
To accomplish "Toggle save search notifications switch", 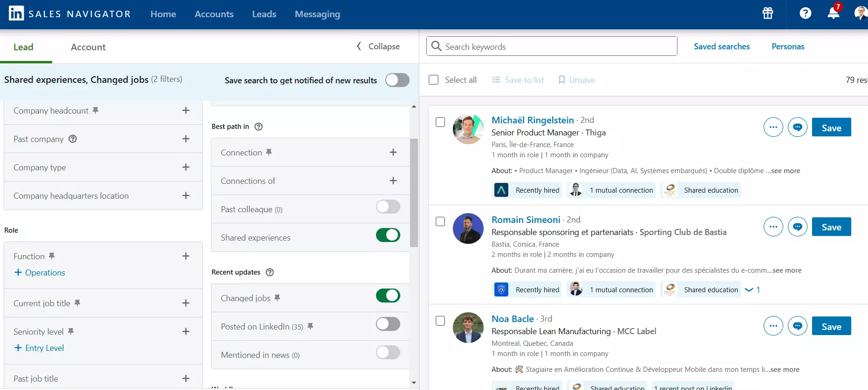I will 397,80.
